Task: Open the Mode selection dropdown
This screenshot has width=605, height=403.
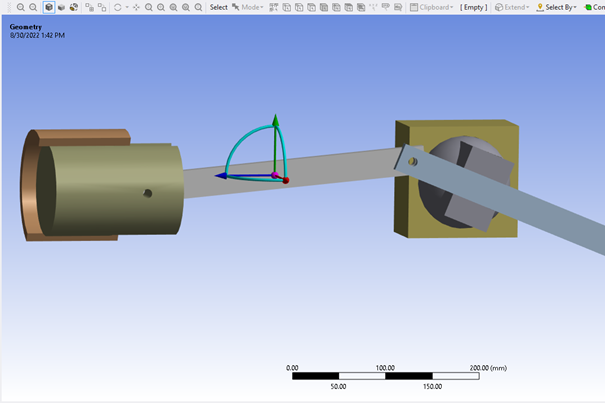Action: 250,7
